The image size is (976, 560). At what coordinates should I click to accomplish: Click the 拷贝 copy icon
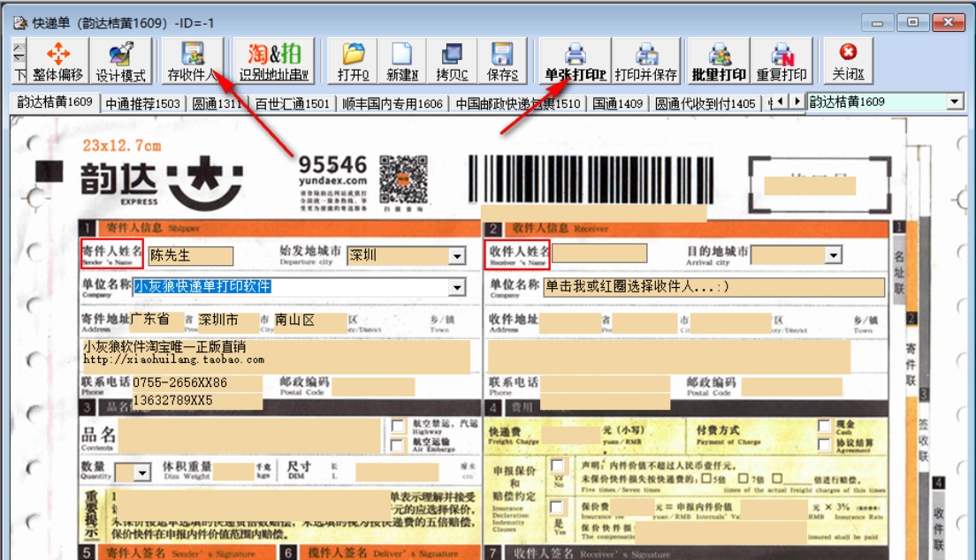tap(452, 62)
